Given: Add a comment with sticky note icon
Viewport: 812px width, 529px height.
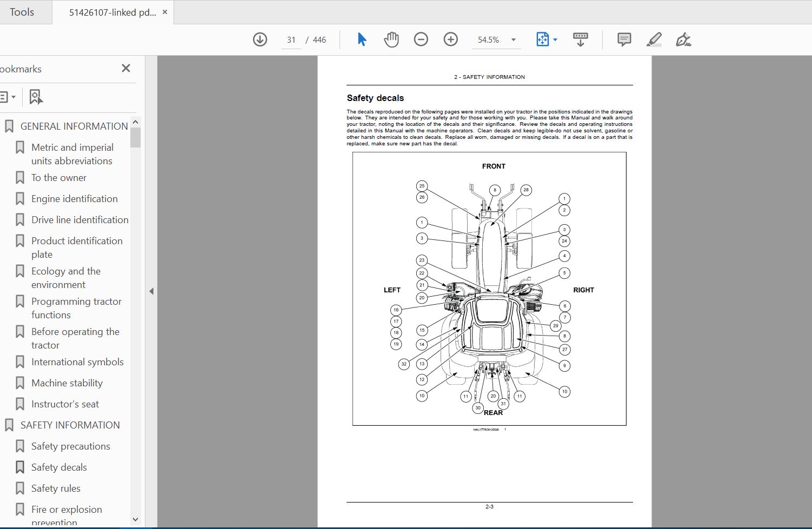Looking at the screenshot, I should (x=624, y=39).
